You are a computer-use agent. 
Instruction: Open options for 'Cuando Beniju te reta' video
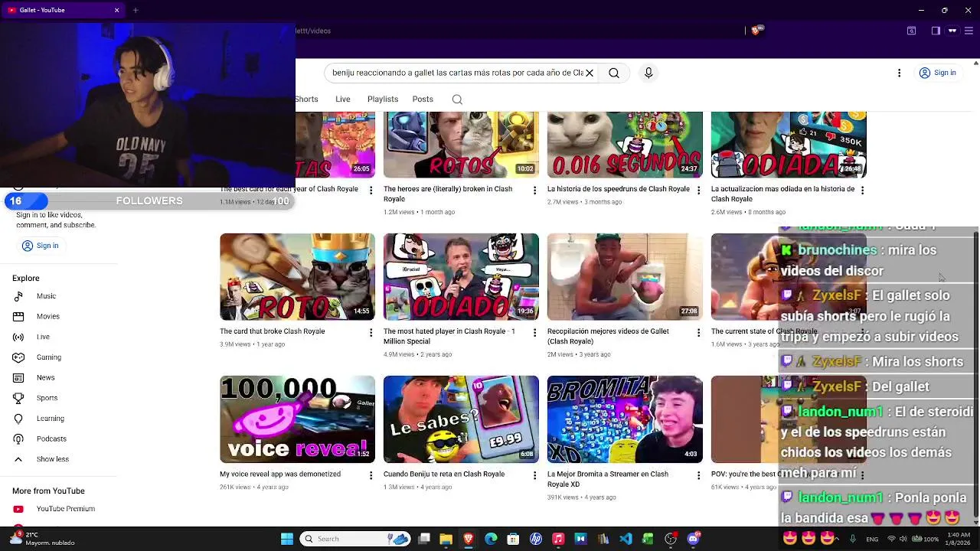coord(535,475)
